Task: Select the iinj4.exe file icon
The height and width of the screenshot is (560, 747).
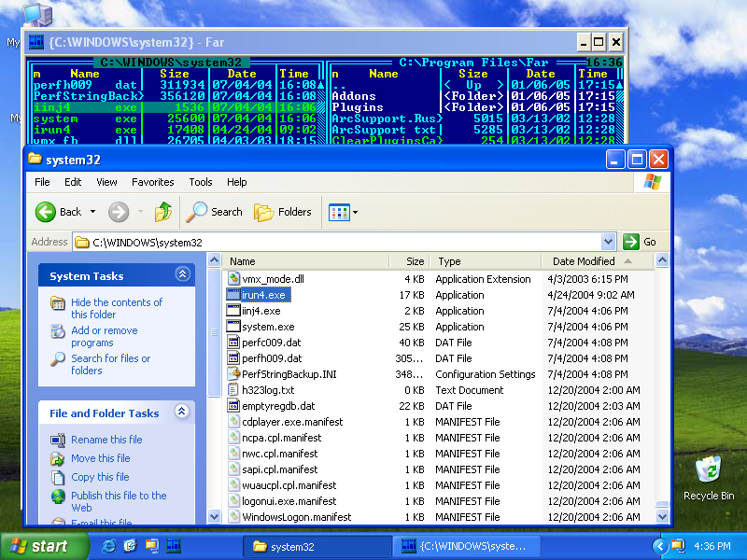Action: click(233, 311)
